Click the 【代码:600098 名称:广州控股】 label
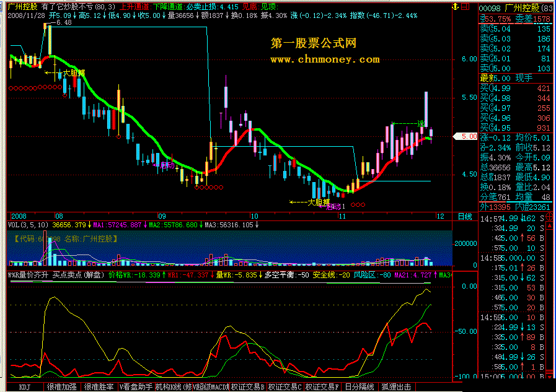 tap(66, 239)
